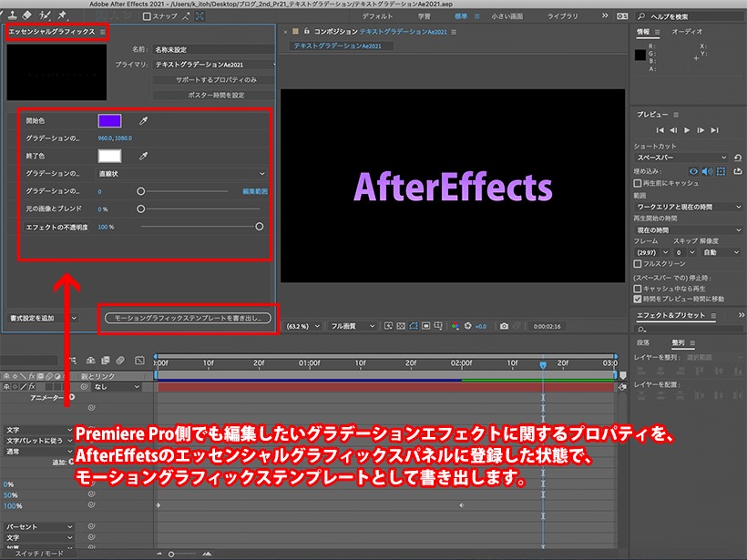747x560 pixels.
Task: Check キャッシュ中なら再生 option
Action: pyautogui.click(x=638, y=289)
